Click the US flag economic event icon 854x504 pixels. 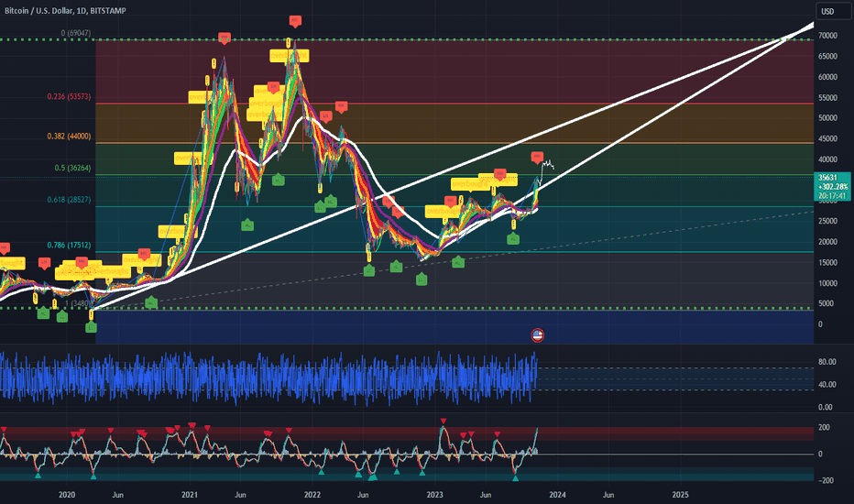[x=537, y=335]
